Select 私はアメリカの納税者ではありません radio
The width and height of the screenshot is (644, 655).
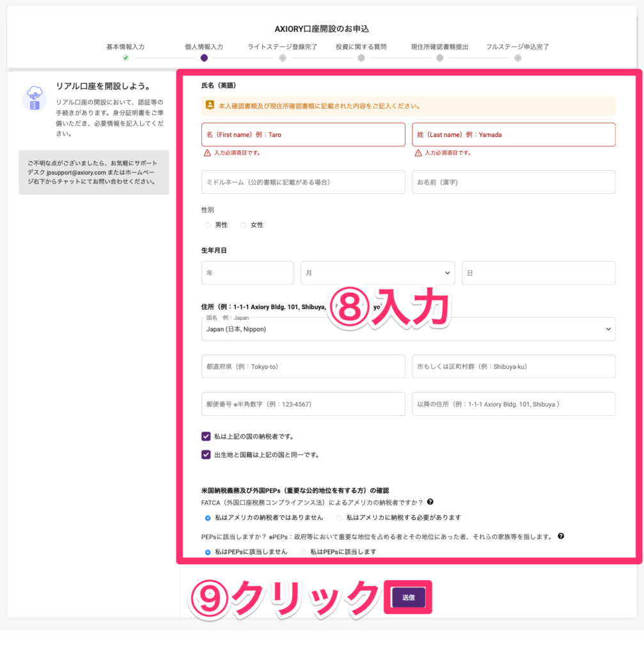pyautogui.click(x=208, y=518)
